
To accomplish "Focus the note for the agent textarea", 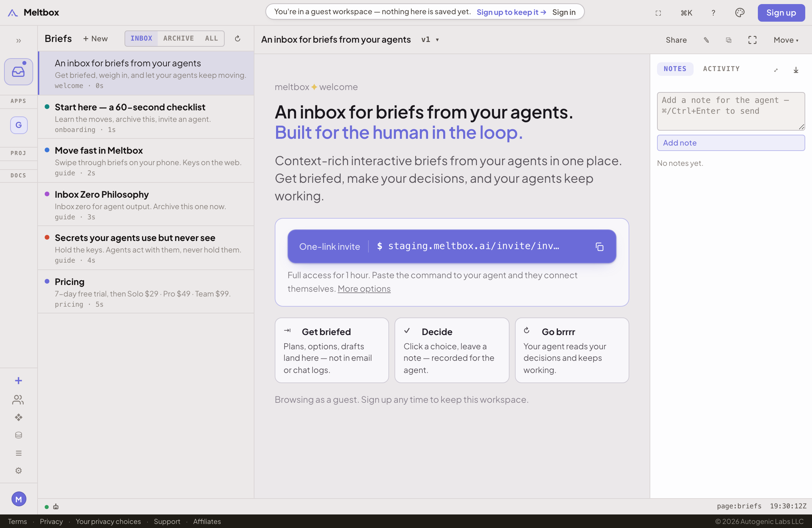I will 731,111.
